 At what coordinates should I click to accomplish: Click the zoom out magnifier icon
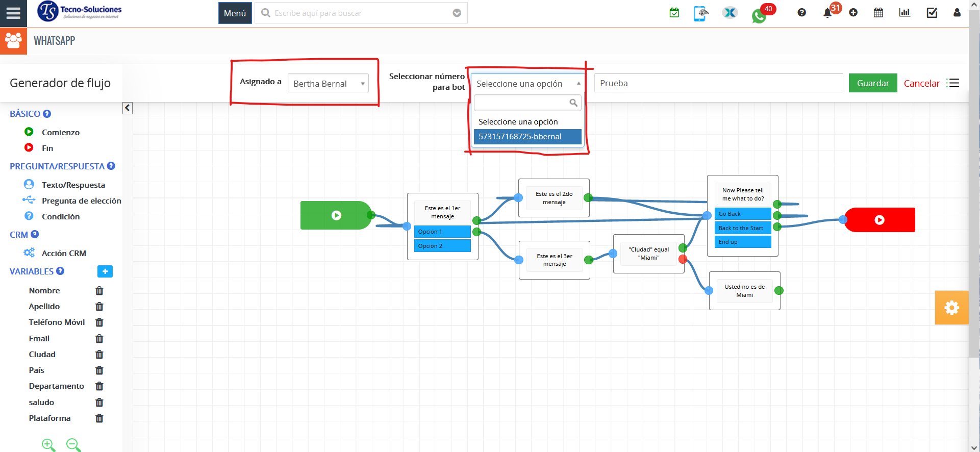point(73,445)
